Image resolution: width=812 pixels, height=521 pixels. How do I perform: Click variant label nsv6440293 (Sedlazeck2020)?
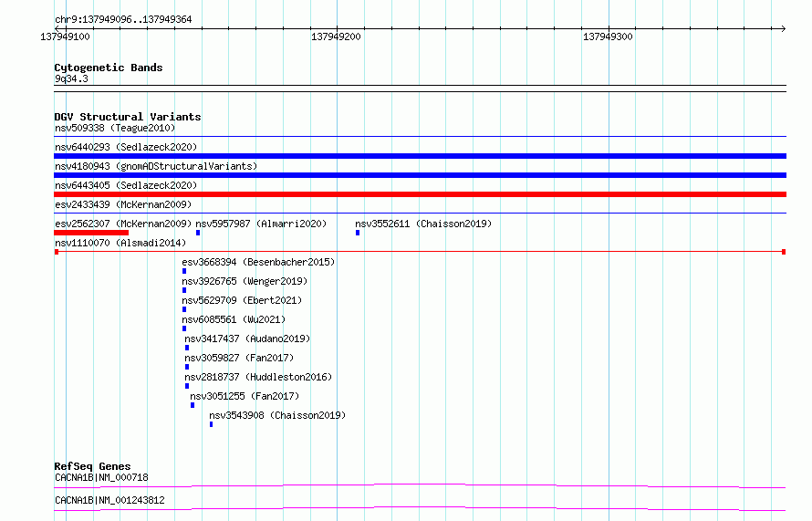pyautogui.click(x=126, y=147)
